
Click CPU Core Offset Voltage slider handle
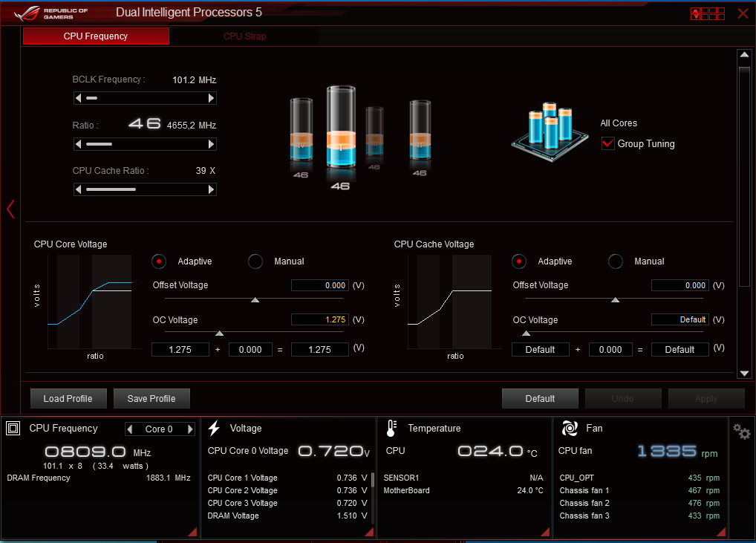[x=255, y=300]
